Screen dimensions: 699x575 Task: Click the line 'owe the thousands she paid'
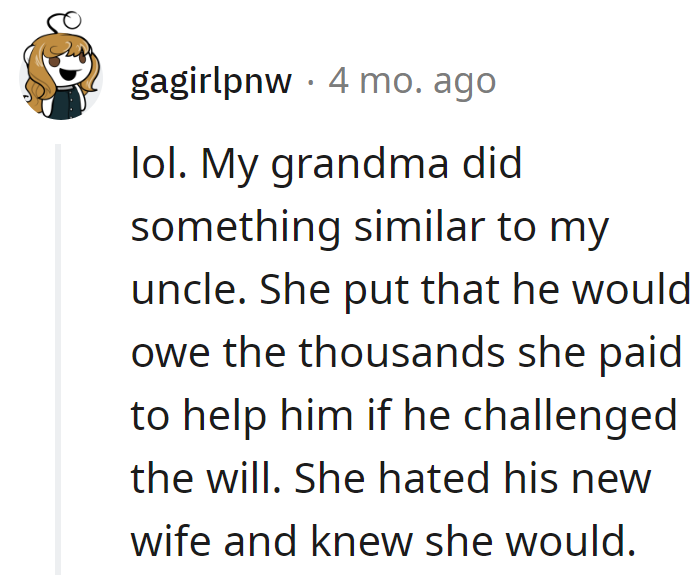(406, 353)
